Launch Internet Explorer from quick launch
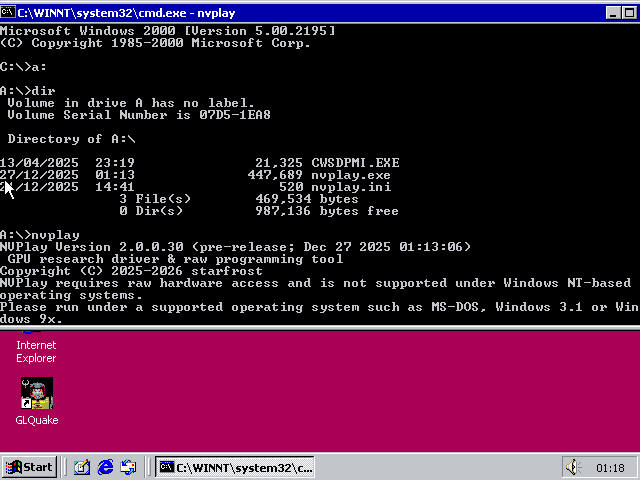This screenshot has width=640, height=480. tap(104, 467)
